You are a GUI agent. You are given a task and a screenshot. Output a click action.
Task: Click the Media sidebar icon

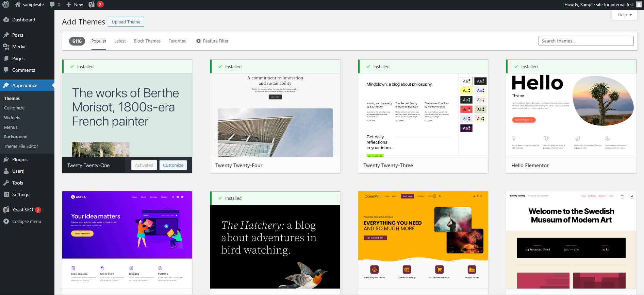6,47
